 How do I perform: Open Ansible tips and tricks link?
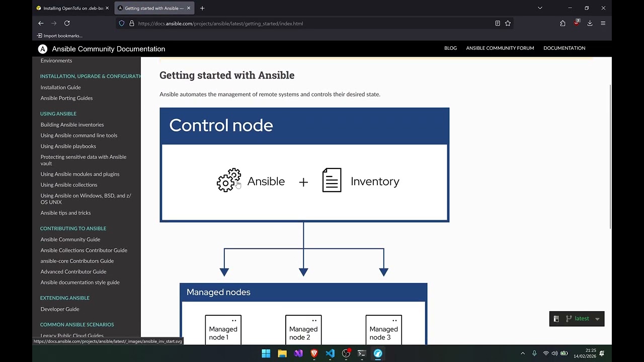(x=65, y=213)
